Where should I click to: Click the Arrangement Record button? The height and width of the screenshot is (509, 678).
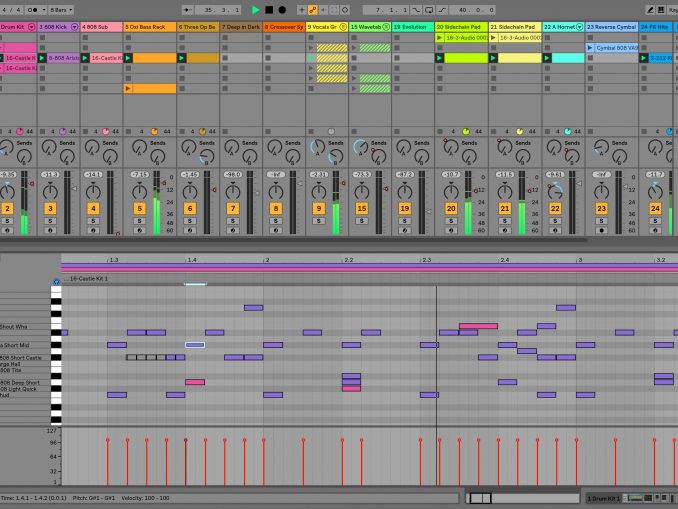coord(282,9)
